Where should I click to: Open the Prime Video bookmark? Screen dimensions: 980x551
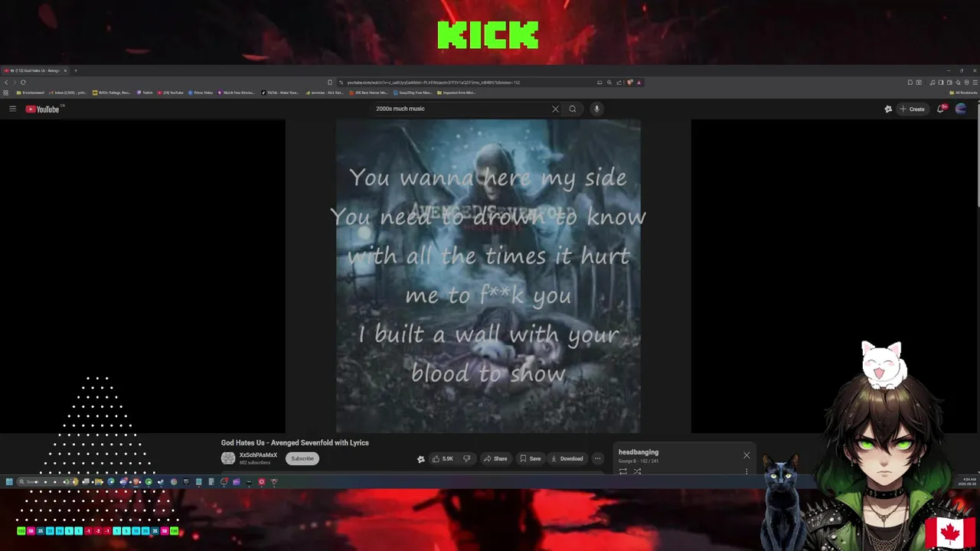click(200, 93)
